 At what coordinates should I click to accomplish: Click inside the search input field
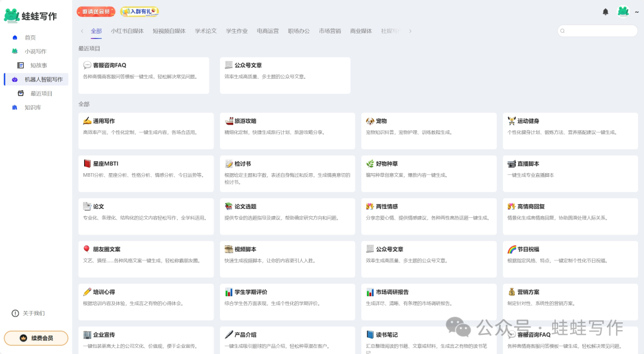[596, 30]
